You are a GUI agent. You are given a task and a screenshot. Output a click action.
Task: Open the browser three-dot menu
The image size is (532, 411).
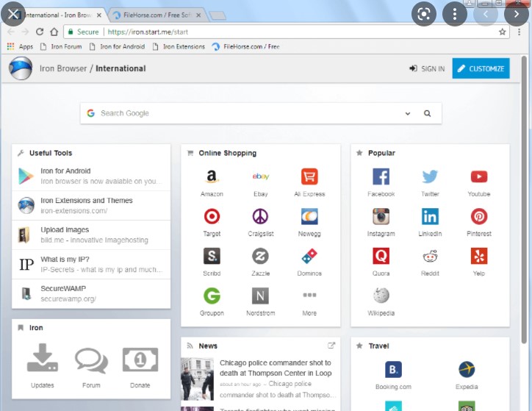519,32
